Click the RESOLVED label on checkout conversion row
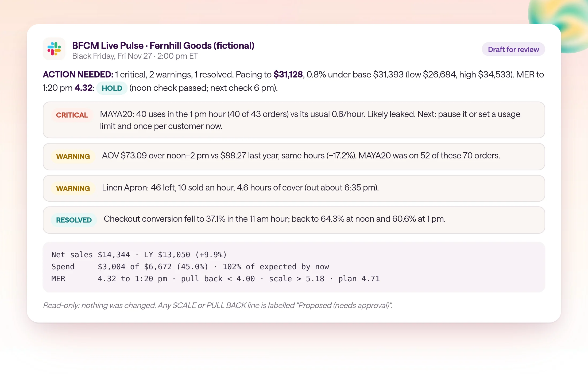The width and height of the screenshot is (588, 374). (x=74, y=220)
